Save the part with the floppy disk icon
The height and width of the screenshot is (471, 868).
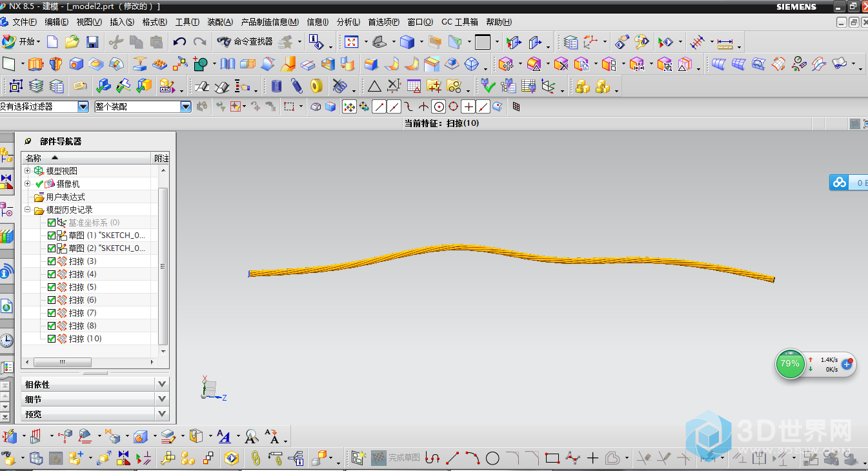[x=92, y=43]
